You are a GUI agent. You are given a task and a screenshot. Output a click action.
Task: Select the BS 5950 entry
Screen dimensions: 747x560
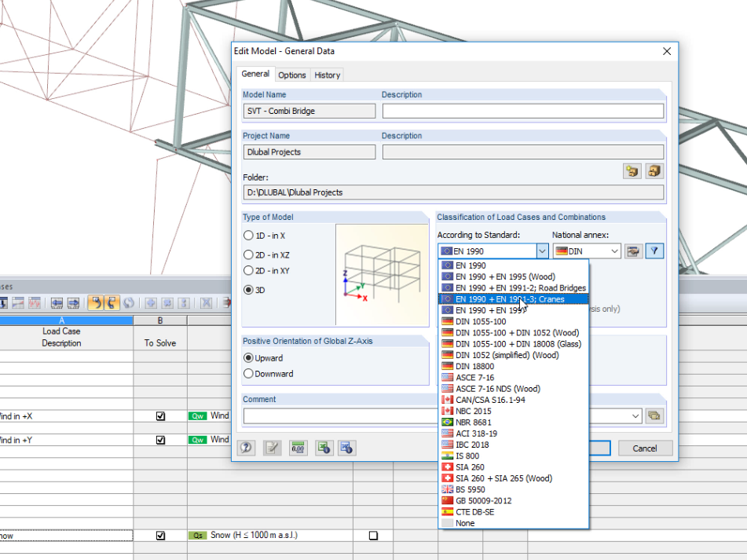click(513, 489)
